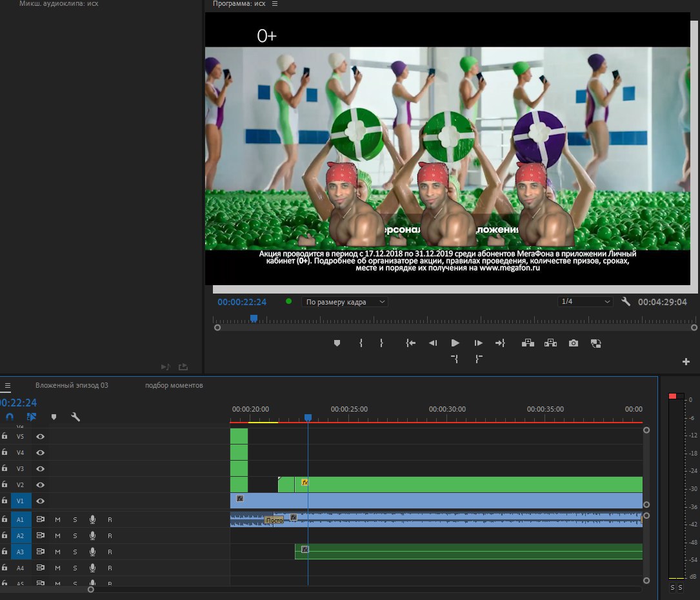Mute track A2 with M button
This screenshot has height=600, width=700.
tap(57, 535)
